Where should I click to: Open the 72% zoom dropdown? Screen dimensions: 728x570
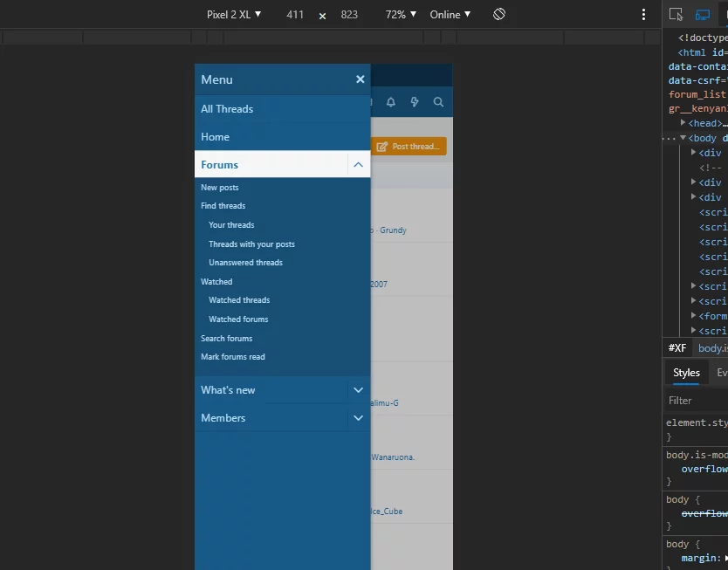400,15
